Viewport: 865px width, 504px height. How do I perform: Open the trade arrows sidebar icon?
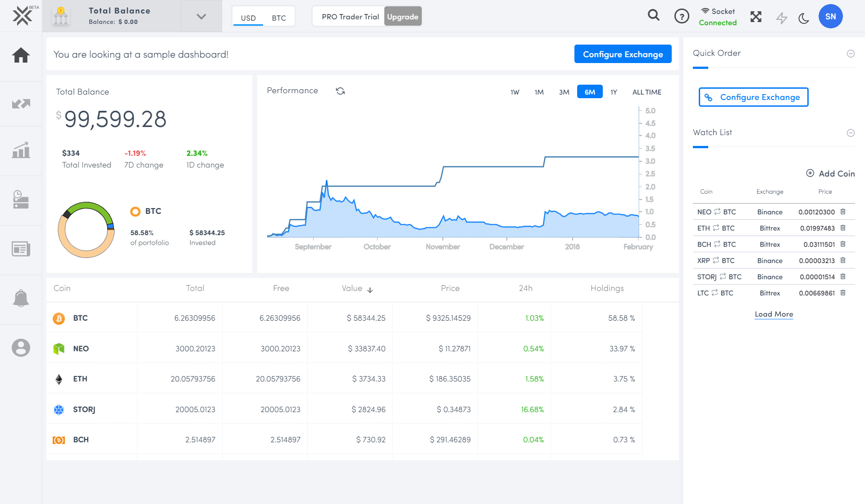click(21, 104)
